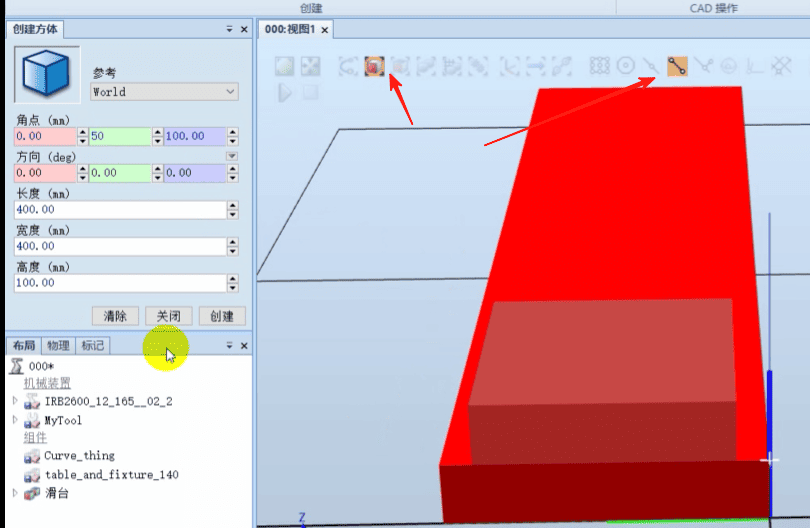Image resolution: width=810 pixels, height=528 pixels.
Task: Decrease 宽度 value with down stepper
Action: coord(232,251)
